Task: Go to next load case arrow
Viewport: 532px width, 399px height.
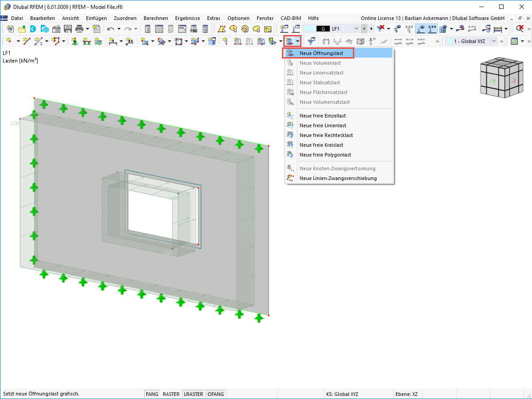Action: click(371, 29)
